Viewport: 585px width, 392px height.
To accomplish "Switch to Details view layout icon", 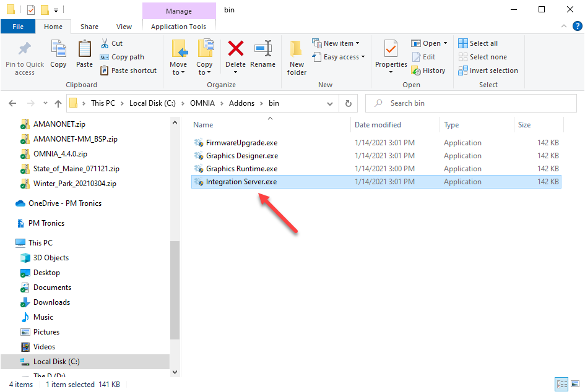I will [x=561, y=384].
